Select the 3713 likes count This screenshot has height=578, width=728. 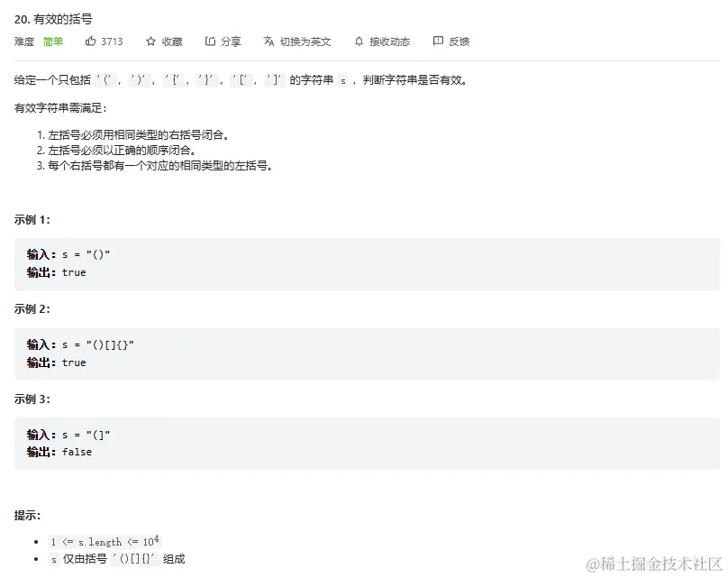point(112,41)
